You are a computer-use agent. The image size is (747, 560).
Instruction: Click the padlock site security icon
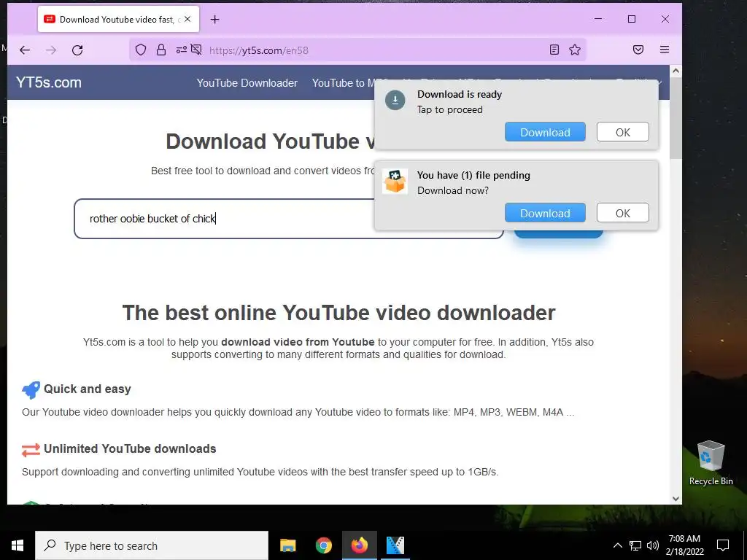click(x=161, y=50)
